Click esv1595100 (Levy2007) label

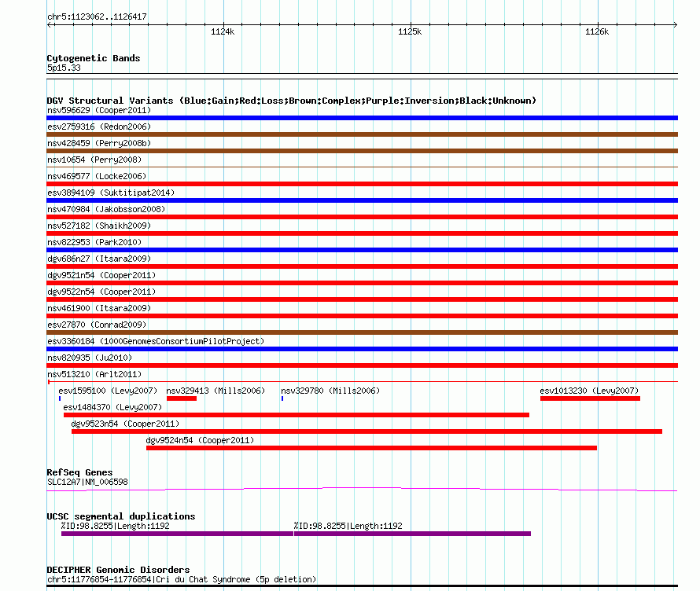point(108,391)
